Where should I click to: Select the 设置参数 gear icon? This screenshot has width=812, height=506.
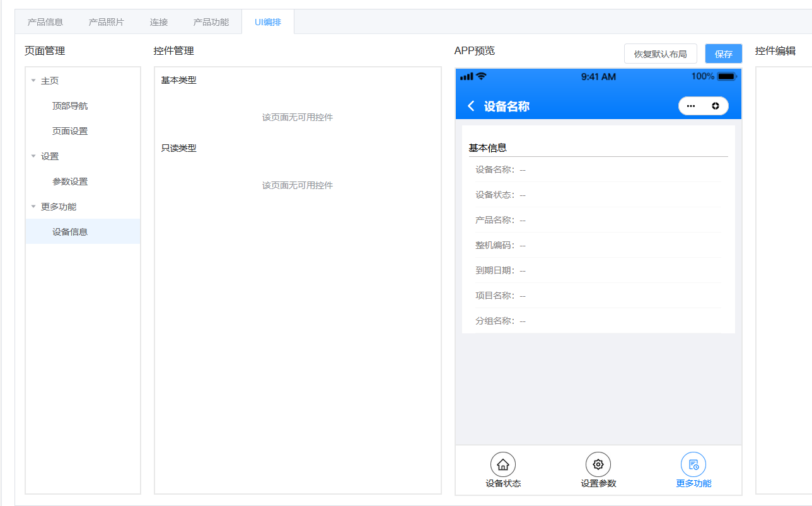click(x=598, y=464)
